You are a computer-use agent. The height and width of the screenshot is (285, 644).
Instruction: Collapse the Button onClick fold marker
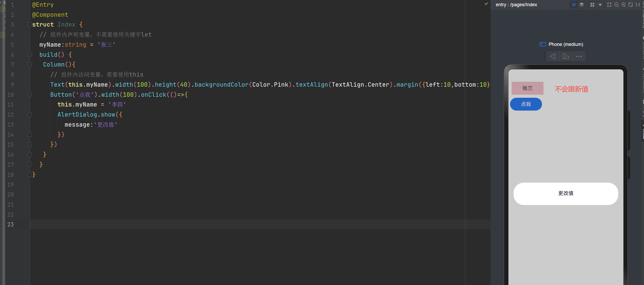[x=30, y=95]
